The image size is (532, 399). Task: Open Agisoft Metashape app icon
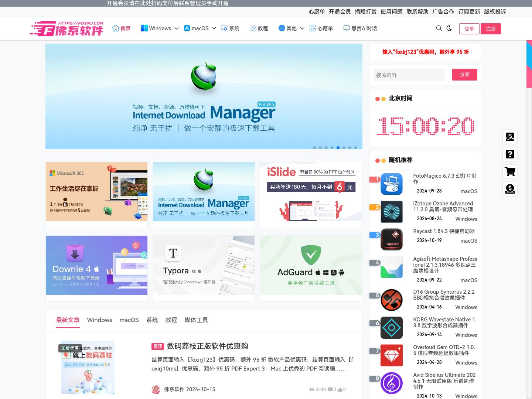392,267
